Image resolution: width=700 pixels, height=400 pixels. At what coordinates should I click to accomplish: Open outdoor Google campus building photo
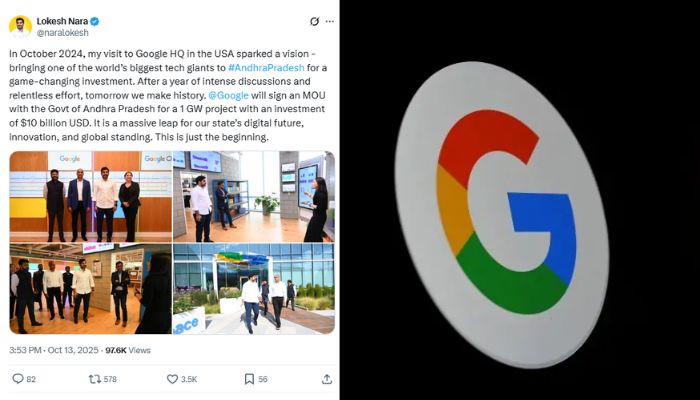(254, 288)
